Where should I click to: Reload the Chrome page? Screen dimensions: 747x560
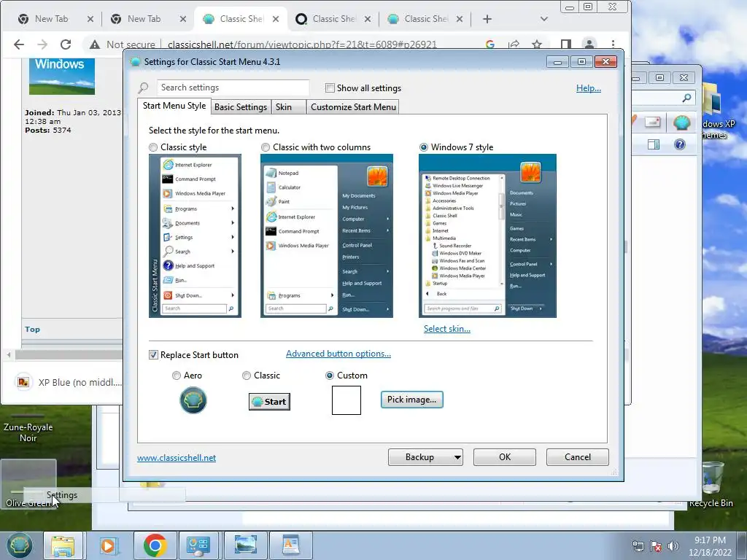65,44
